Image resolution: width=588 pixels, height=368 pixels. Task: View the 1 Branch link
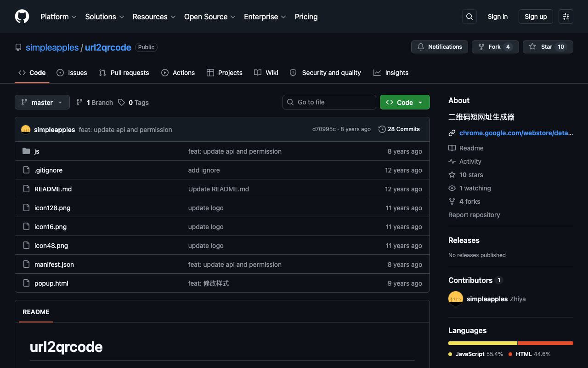95,103
